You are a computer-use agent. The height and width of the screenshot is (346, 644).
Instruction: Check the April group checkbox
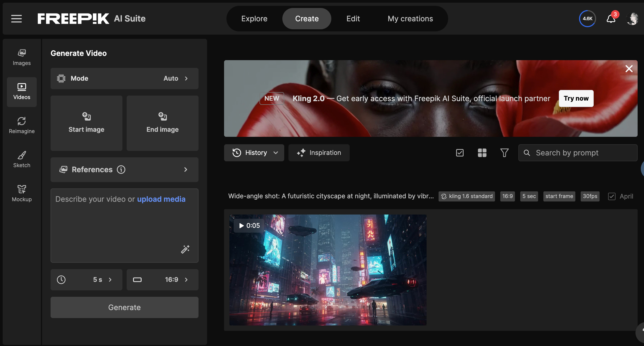[612, 196]
